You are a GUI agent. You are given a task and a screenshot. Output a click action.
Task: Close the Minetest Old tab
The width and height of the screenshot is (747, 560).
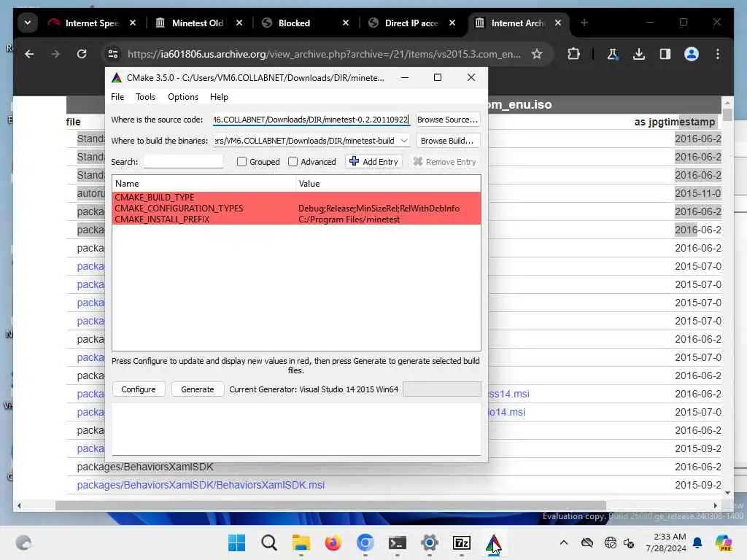pyautogui.click(x=239, y=23)
